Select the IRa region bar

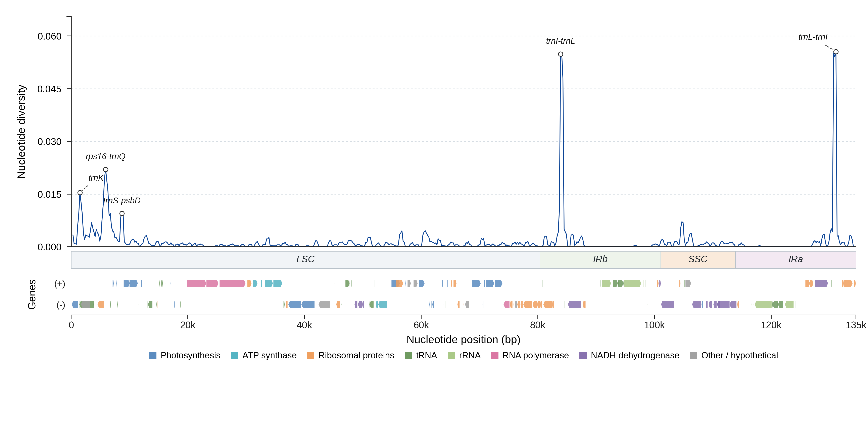pos(795,260)
